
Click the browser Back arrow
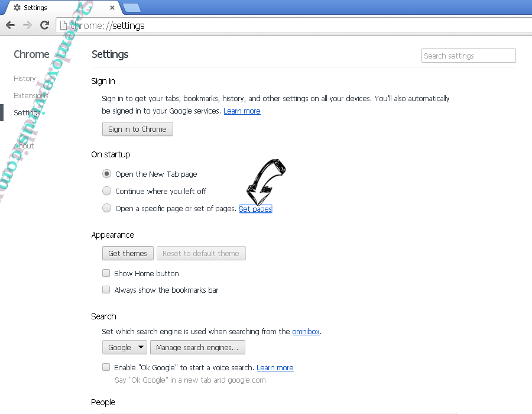click(x=11, y=25)
